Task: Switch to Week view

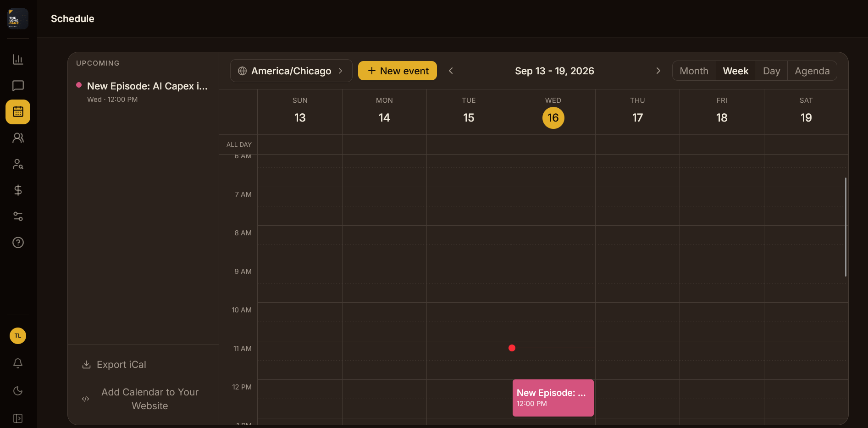Action: (x=736, y=71)
